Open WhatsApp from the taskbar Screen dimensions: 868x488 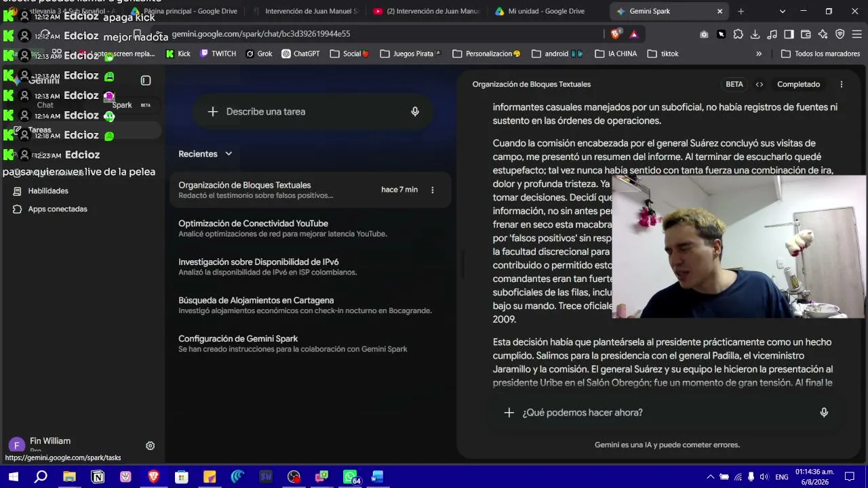coord(350,477)
